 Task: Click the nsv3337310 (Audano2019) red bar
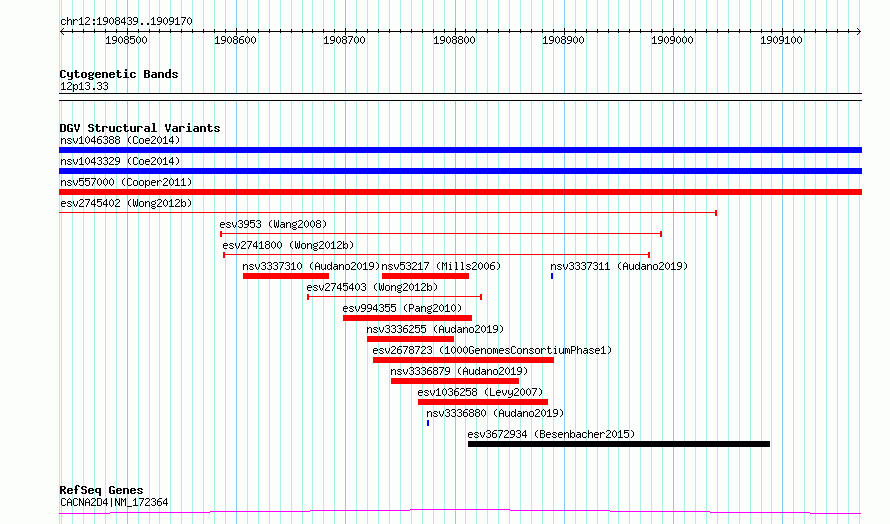(286, 276)
